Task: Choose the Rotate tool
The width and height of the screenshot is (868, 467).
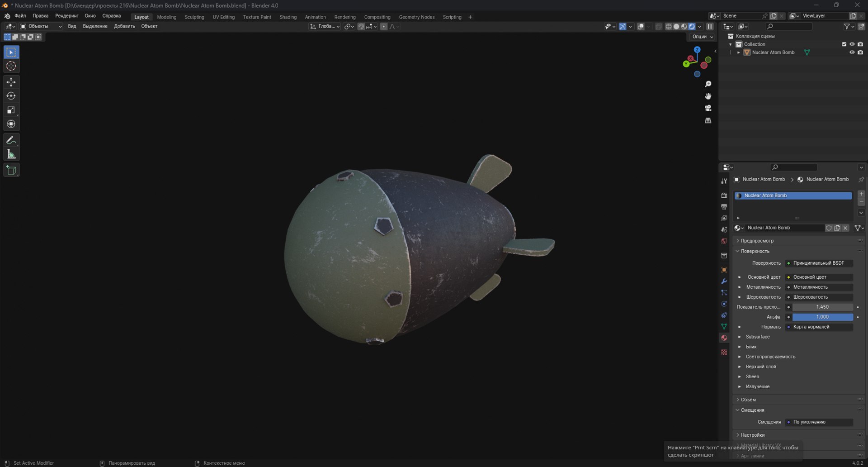Action: [x=11, y=96]
